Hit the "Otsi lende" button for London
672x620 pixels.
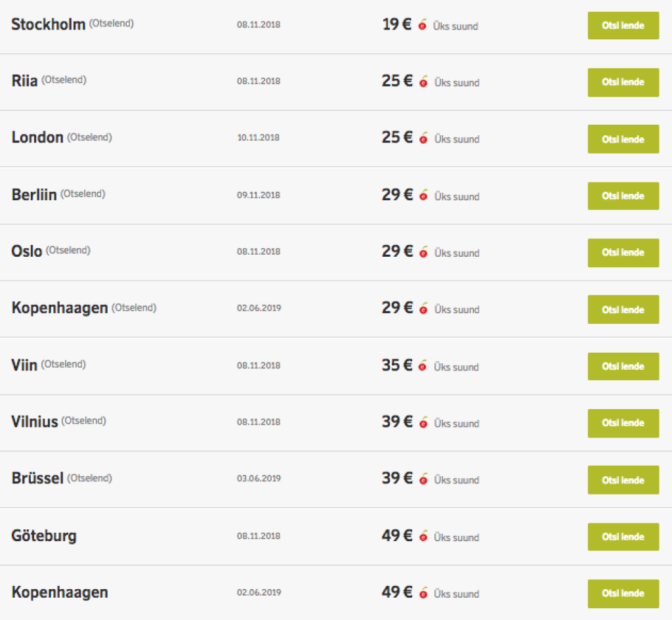pos(623,139)
